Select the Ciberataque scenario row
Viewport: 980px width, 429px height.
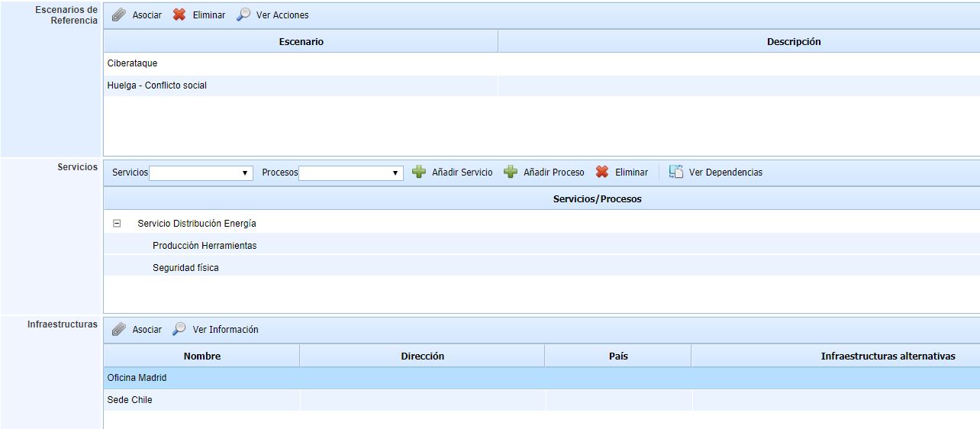pos(133,63)
